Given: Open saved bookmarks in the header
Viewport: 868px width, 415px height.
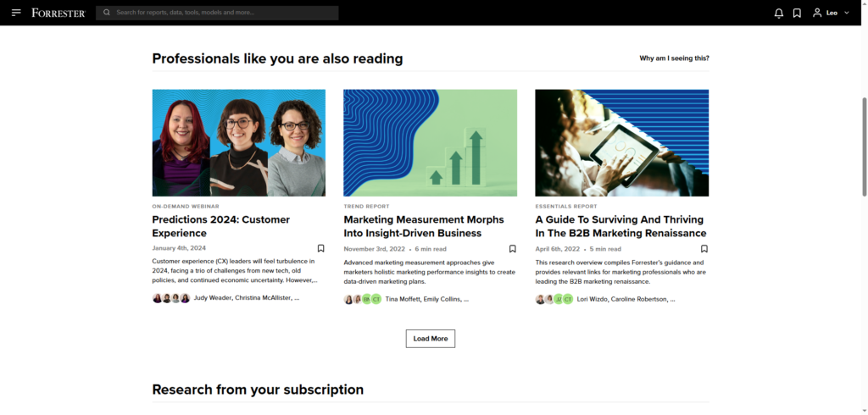Looking at the screenshot, I should [797, 13].
